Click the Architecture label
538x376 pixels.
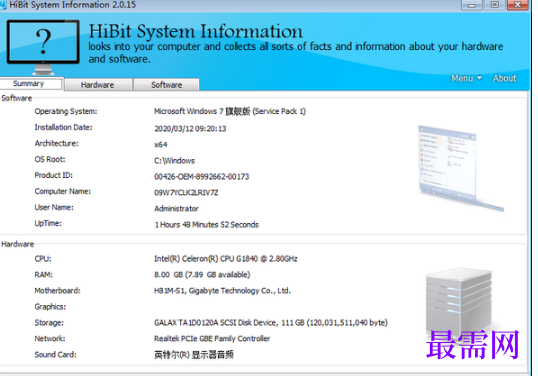click(56, 143)
